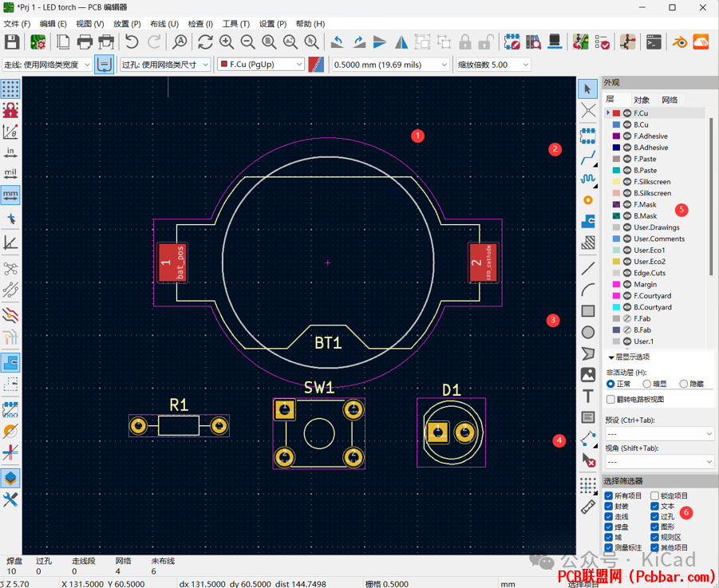The height and width of the screenshot is (588, 719).
Task: Open the 帮助 (H) menu
Action: pos(310,24)
